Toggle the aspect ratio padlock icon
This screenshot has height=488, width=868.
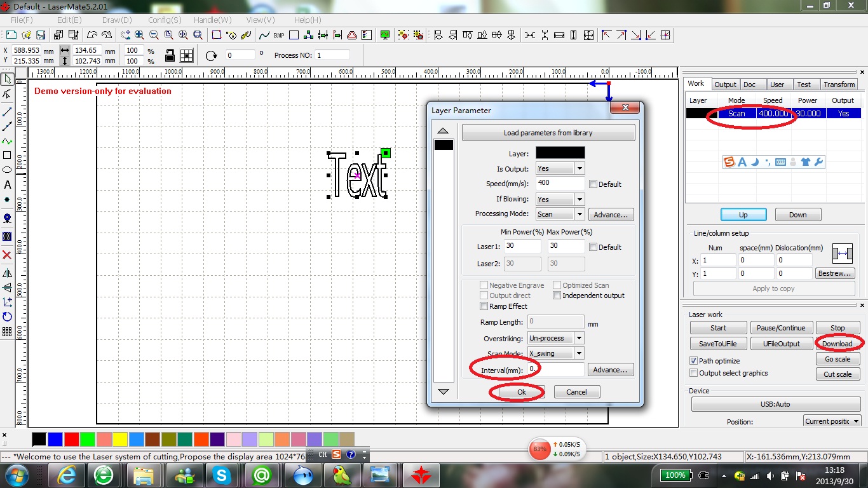170,55
